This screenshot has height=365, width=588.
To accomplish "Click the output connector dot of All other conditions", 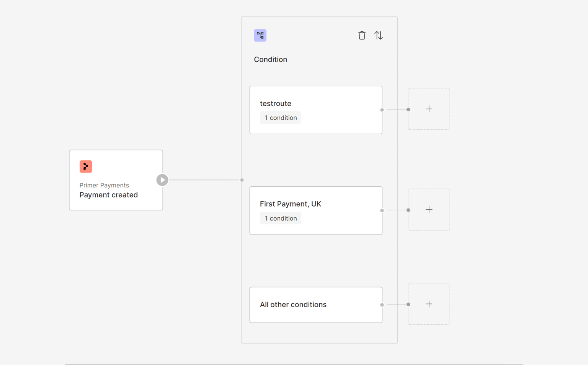I will click(382, 305).
